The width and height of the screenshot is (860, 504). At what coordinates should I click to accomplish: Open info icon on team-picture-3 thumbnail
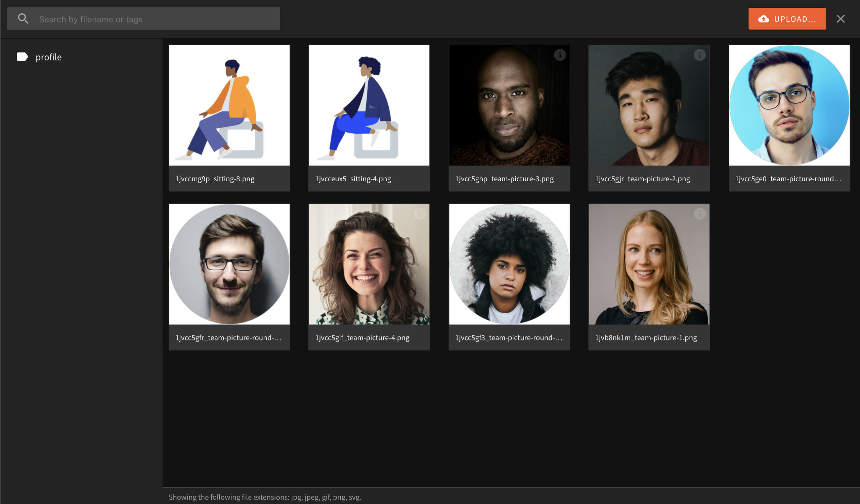[x=560, y=55]
